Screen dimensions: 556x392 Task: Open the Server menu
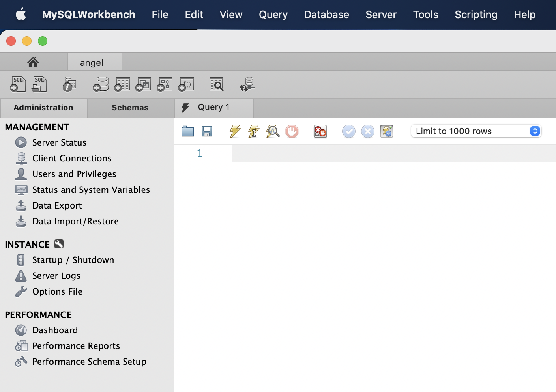[381, 15]
